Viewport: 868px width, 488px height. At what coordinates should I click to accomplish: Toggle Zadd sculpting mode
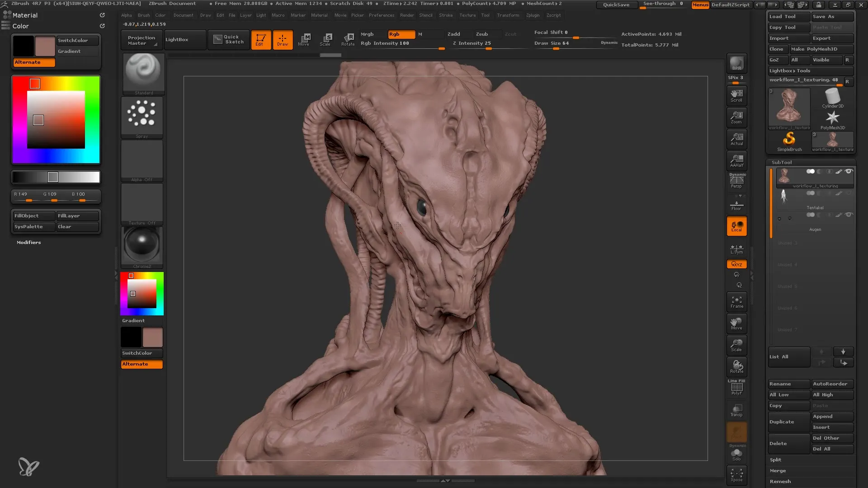[x=454, y=34]
